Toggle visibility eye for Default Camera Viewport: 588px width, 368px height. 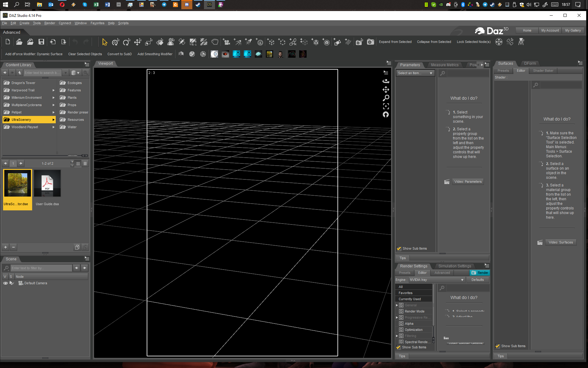(6, 283)
